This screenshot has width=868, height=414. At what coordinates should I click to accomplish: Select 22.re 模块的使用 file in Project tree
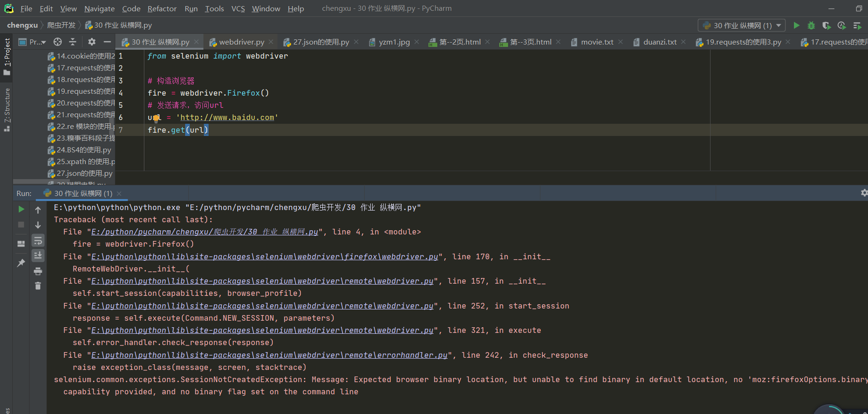click(81, 127)
